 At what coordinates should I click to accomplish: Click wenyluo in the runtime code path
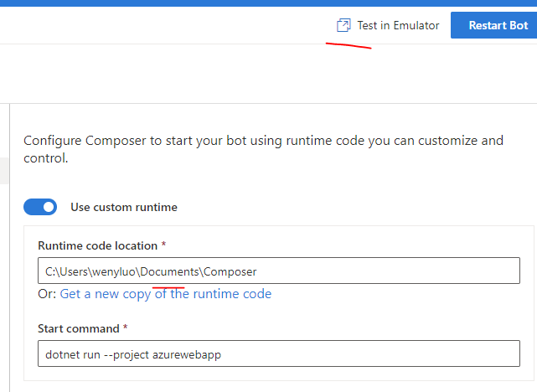116,271
